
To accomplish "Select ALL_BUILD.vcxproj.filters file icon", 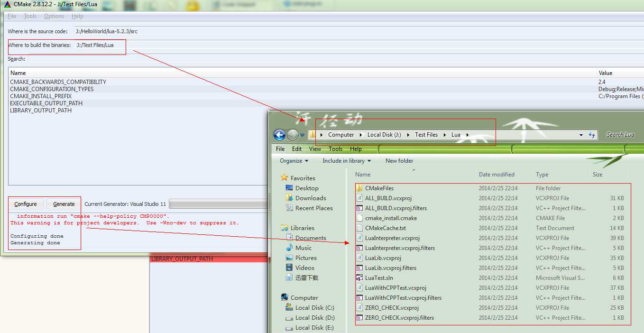I will (359, 208).
